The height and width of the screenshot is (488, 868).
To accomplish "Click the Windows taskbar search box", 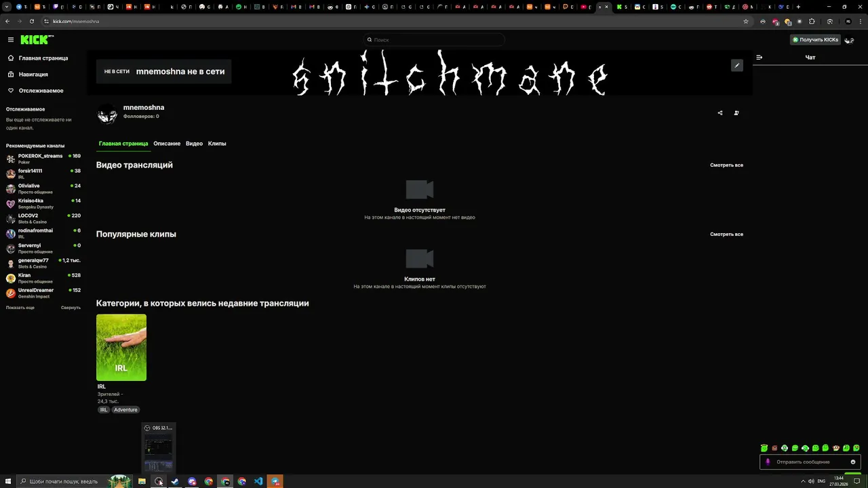I will click(x=73, y=481).
